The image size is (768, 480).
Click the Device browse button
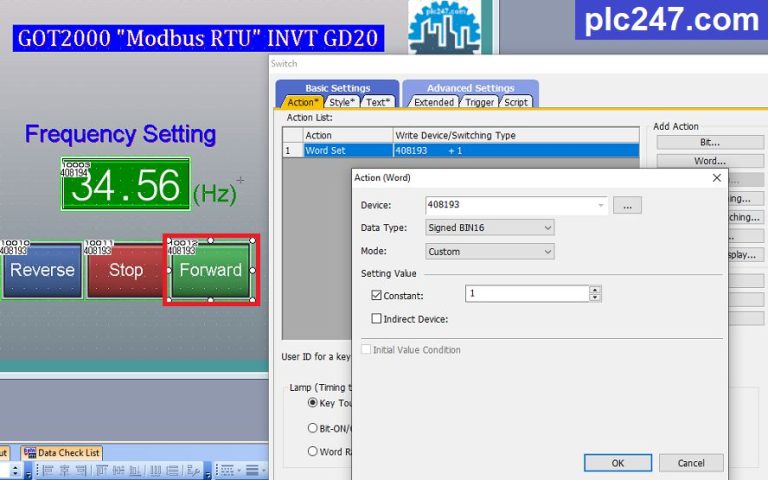[x=627, y=206]
